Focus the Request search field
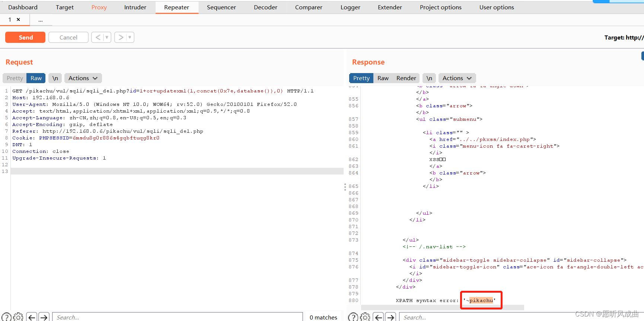644x321 pixels. click(178, 317)
